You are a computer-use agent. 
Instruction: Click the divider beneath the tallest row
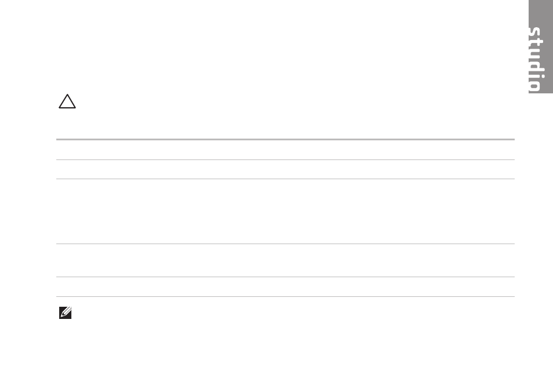[285, 244]
